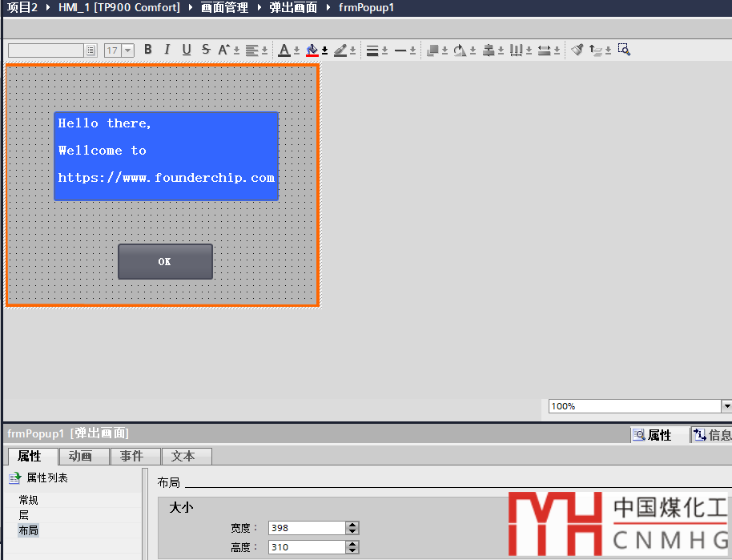732x560 pixels.
Task: Click the format painter brush icon
Action: 577,50
